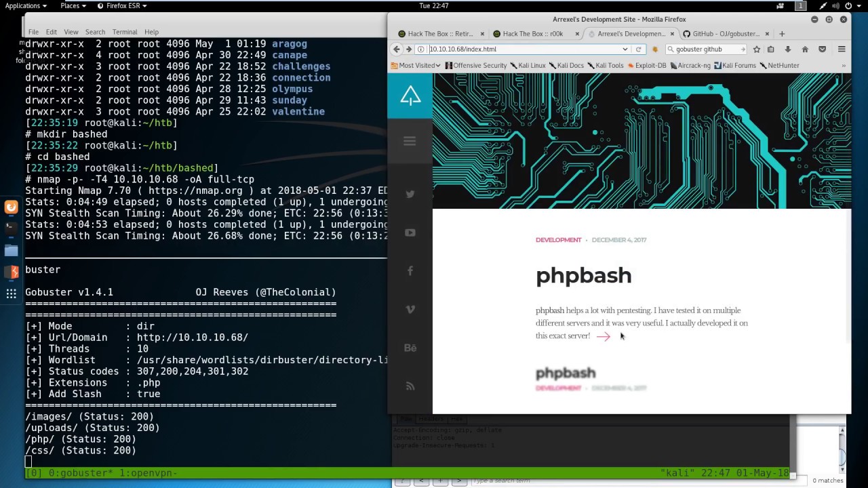Go back in Firefox history

pos(397,49)
